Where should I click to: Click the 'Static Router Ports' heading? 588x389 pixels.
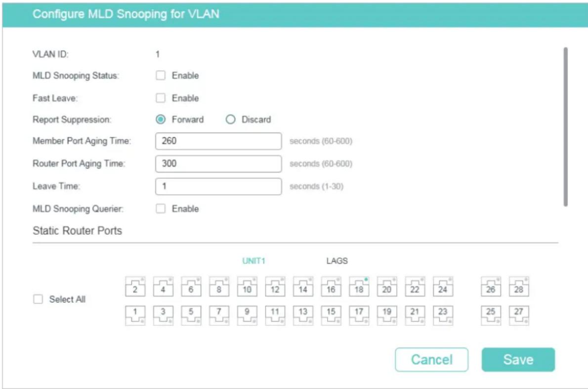tap(77, 230)
